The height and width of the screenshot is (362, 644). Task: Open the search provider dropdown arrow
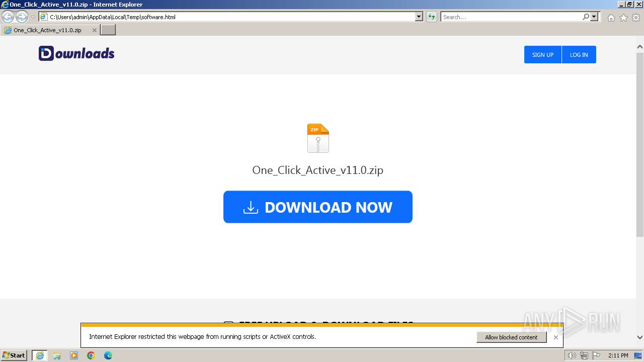click(594, 17)
